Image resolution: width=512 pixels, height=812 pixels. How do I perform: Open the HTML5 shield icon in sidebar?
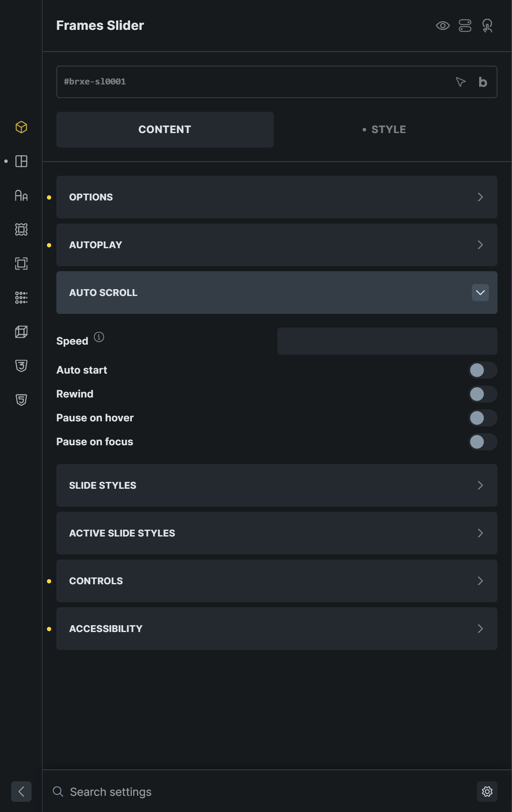point(21,400)
